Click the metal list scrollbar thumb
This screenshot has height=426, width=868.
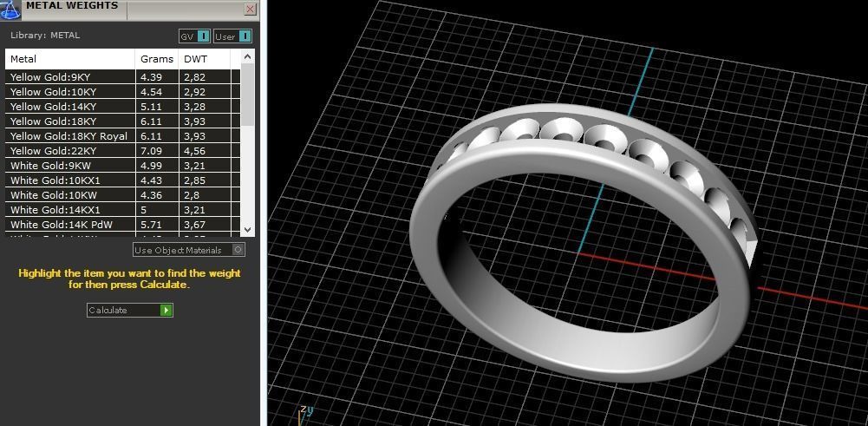[247, 95]
